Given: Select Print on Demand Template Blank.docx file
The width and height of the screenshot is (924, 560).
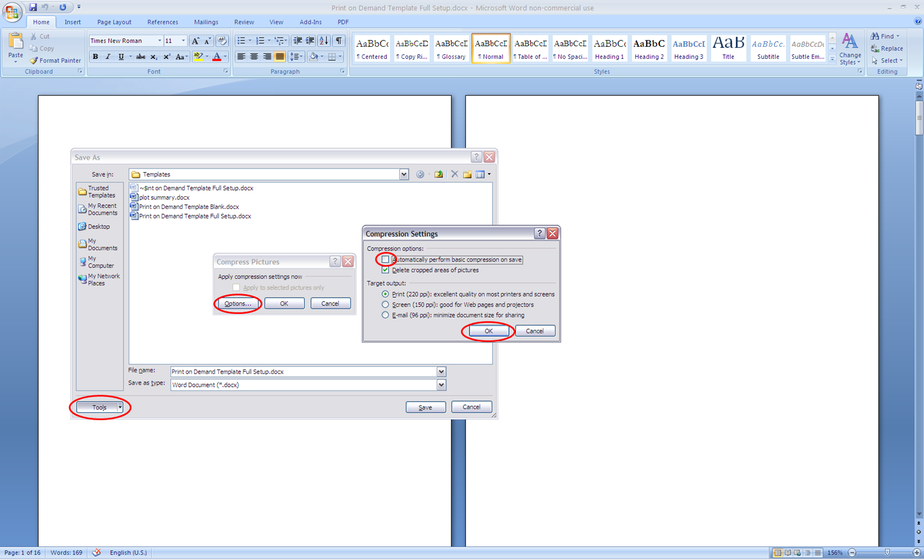Looking at the screenshot, I should tap(188, 206).
